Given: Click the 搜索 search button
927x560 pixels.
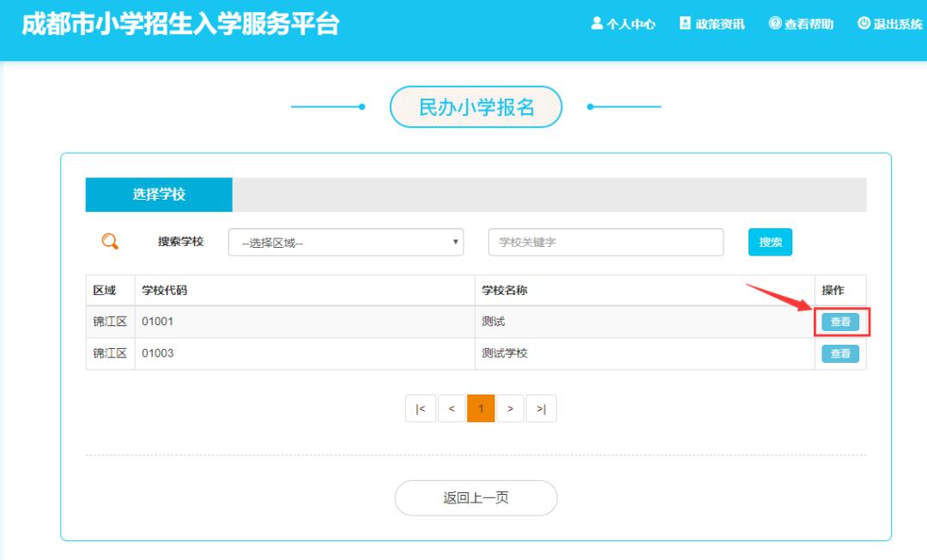Looking at the screenshot, I should (770, 242).
